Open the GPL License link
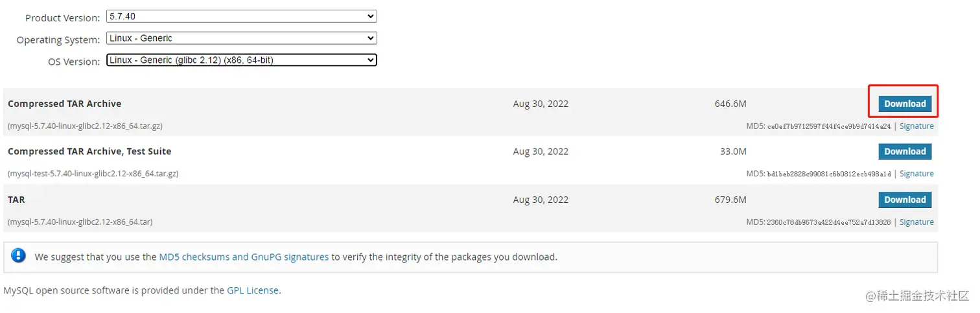Image resolution: width=980 pixels, height=313 pixels. coord(252,290)
